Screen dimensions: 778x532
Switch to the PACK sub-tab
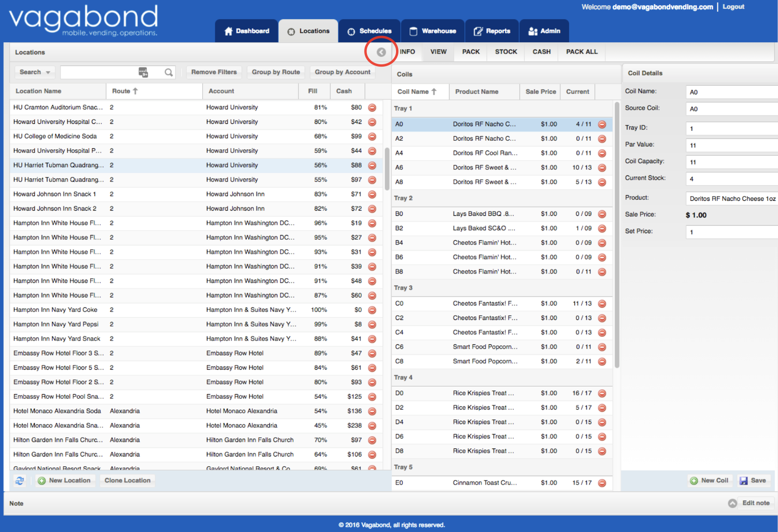click(471, 52)
